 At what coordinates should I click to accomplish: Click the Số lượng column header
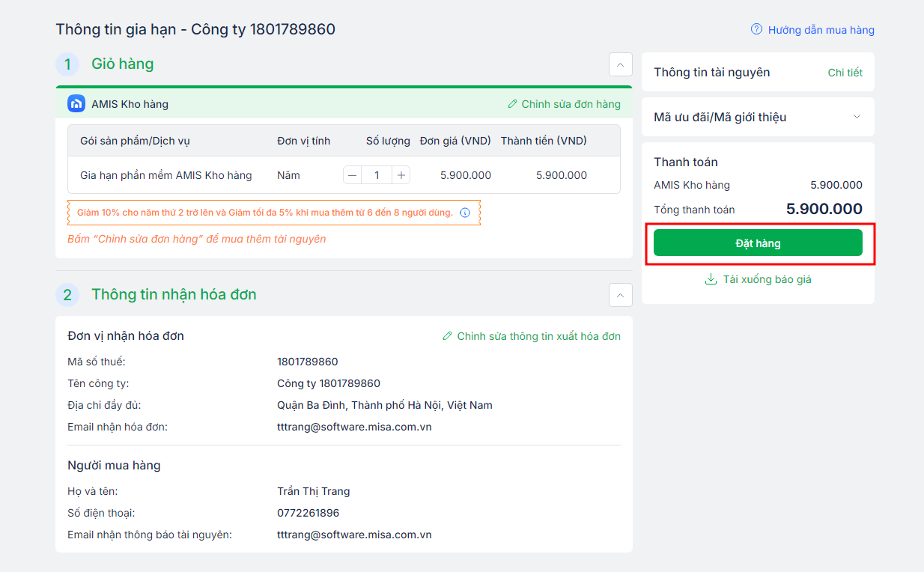(x=388, y=141)
